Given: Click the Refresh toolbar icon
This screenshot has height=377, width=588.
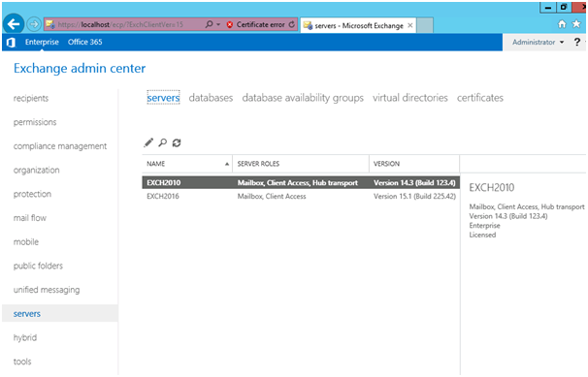Looking at the screenshot, I should point(177,142).
